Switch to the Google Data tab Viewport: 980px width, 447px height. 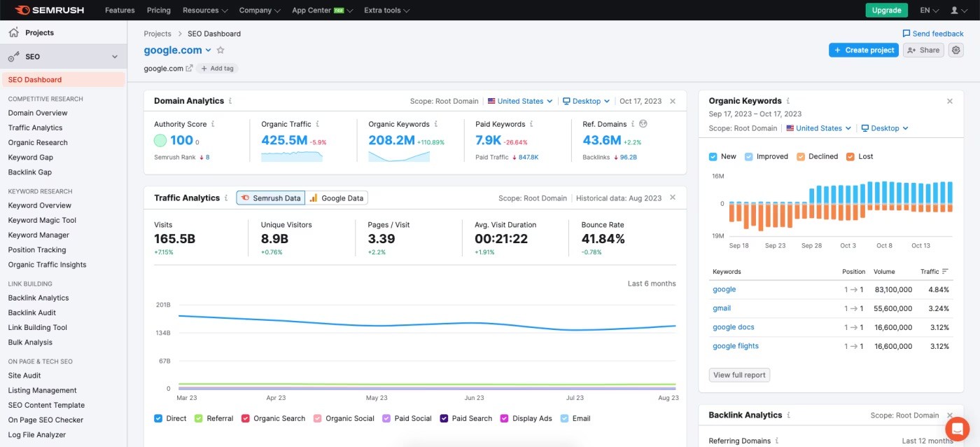tap(337, 198)
